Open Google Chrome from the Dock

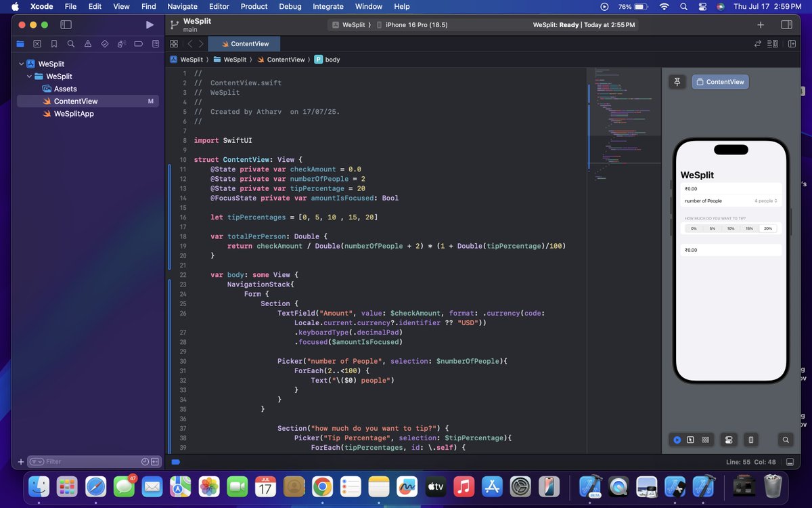click(321, 486)
